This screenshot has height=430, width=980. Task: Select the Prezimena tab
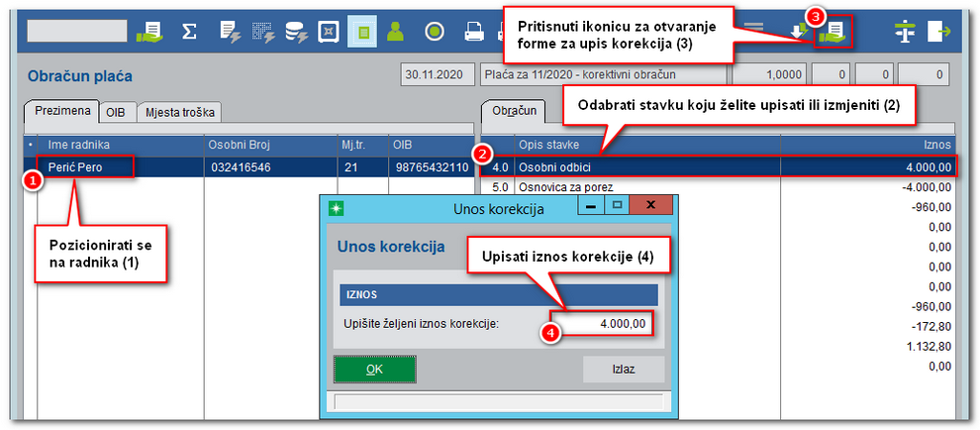coord(62,110)
